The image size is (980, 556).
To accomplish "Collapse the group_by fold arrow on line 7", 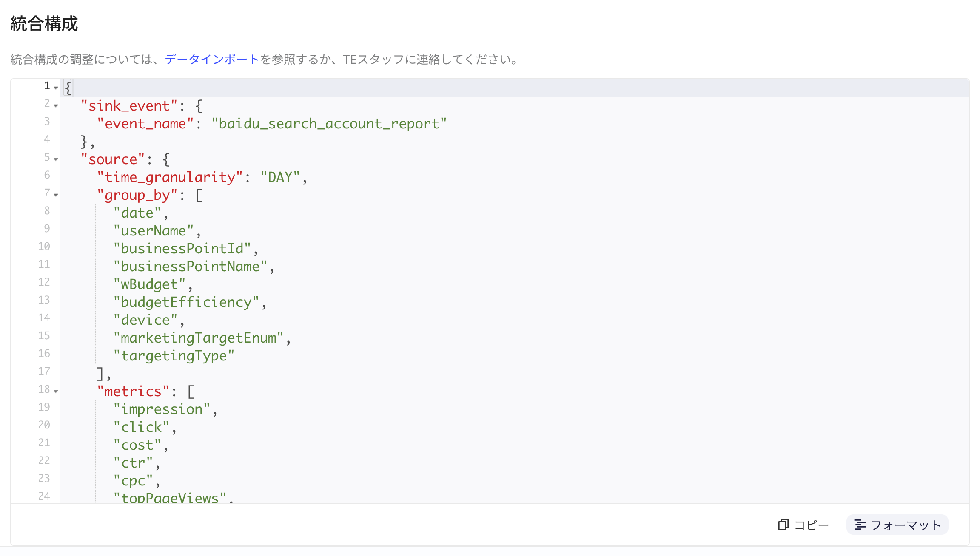I will [56, 195].
